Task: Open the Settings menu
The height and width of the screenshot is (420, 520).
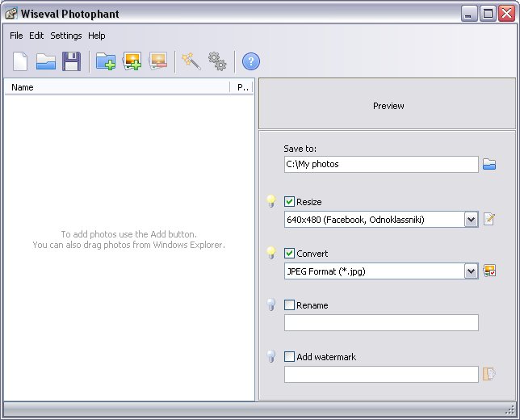Action: pos(66,36)
